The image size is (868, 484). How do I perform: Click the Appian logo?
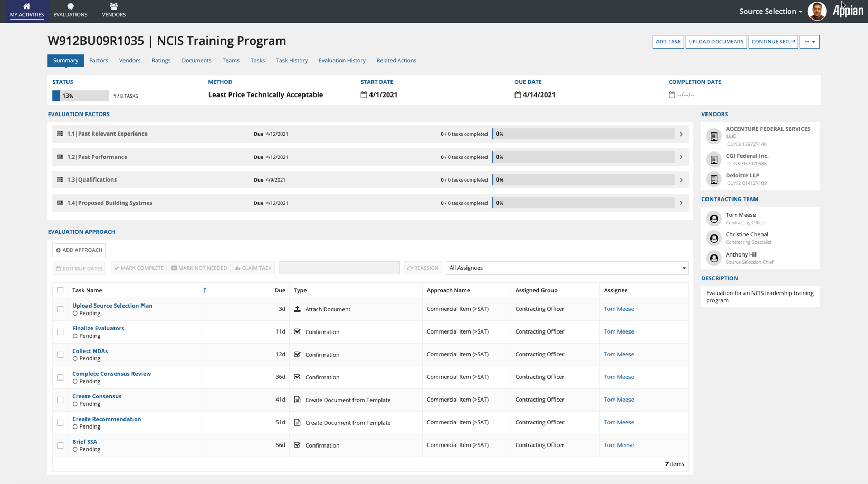point(848,11)
